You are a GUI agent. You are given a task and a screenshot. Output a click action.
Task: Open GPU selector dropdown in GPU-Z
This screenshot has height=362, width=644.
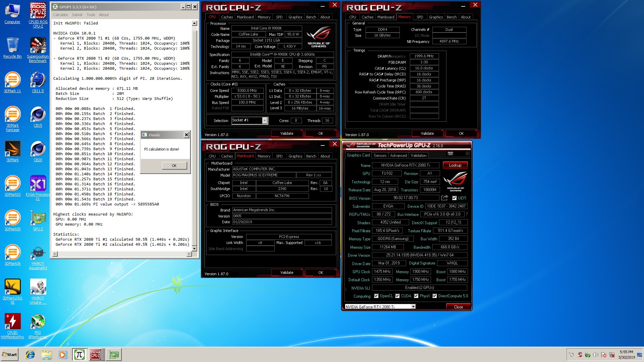(x=413, y=306)
